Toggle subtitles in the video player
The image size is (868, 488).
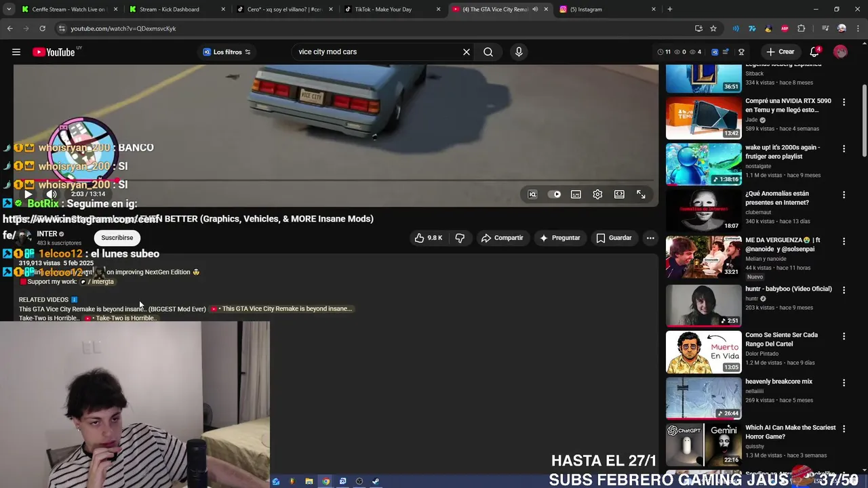point(576,195)
